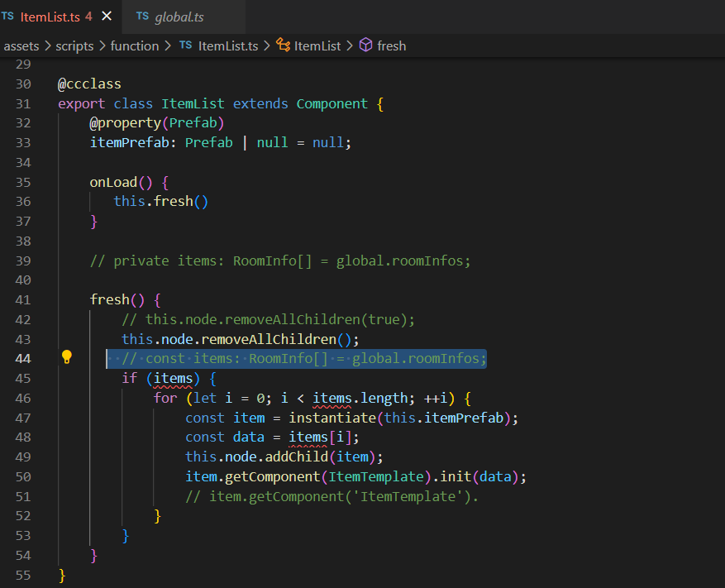Click the commented private items line 39

tap(280, 261)
